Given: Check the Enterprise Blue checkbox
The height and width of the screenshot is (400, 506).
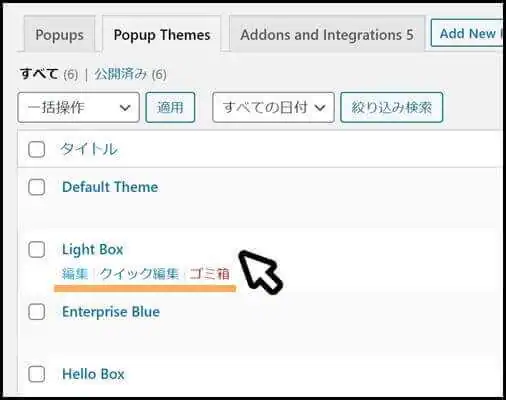Looking at the screenshot, I should [x=37, y=312].
